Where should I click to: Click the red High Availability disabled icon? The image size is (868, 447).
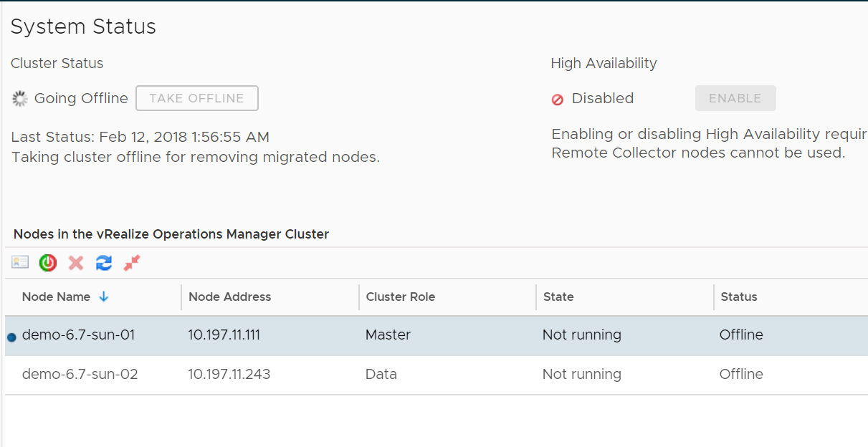[x=558, y=100]
